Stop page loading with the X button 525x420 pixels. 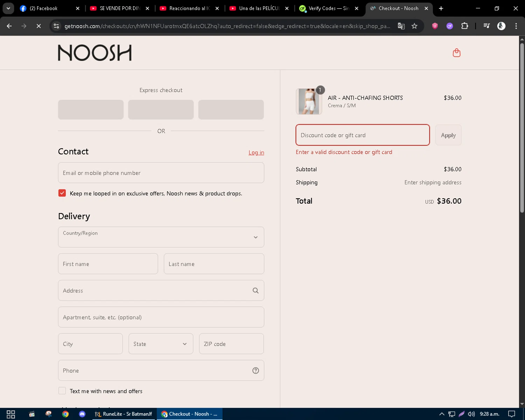[x=38, y=26]
